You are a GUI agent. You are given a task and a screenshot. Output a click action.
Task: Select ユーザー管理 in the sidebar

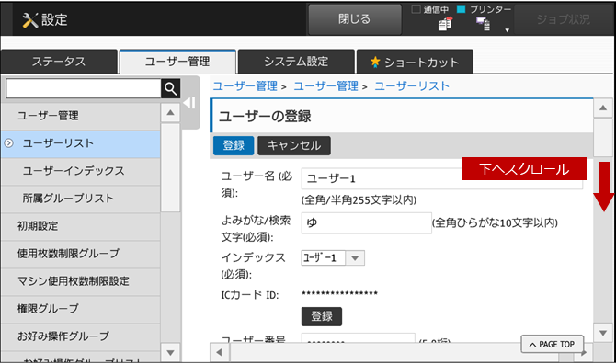(x=81, y=116)
